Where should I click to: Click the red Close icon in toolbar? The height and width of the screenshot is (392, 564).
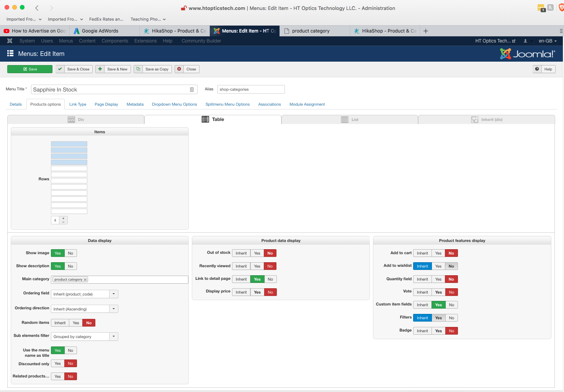[179, 69]
